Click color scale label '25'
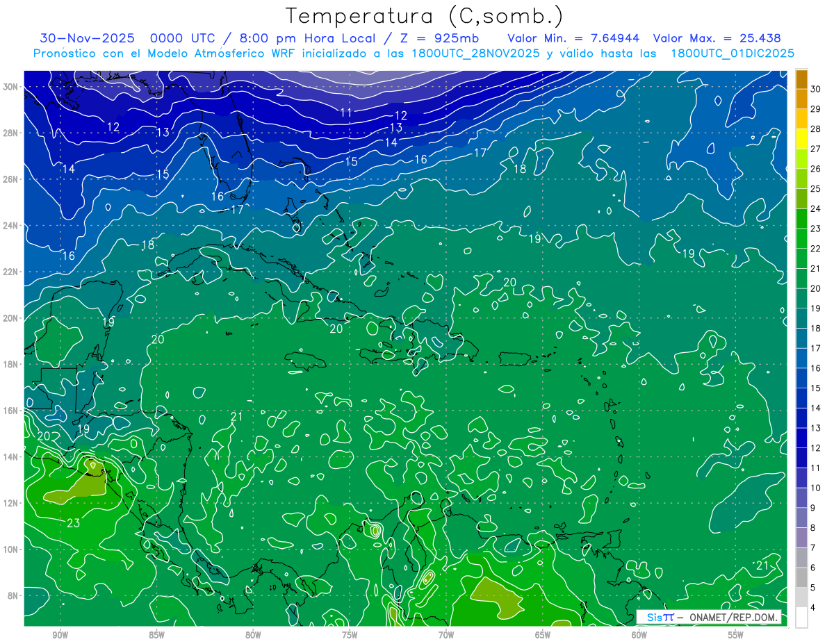 pyautogui.click(x=816, y=189)
